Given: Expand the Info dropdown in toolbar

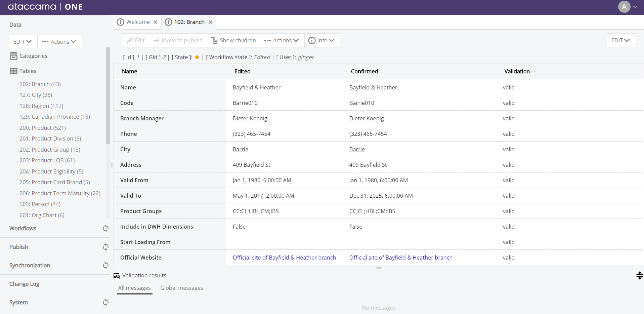Looking at the screenshot, I should (x=321, y=41).
